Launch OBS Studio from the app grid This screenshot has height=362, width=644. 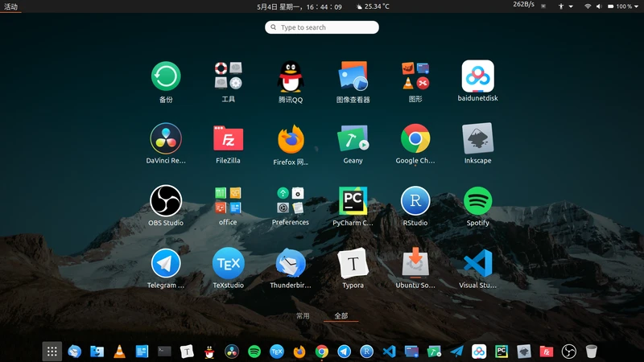(x=166, y=200)
